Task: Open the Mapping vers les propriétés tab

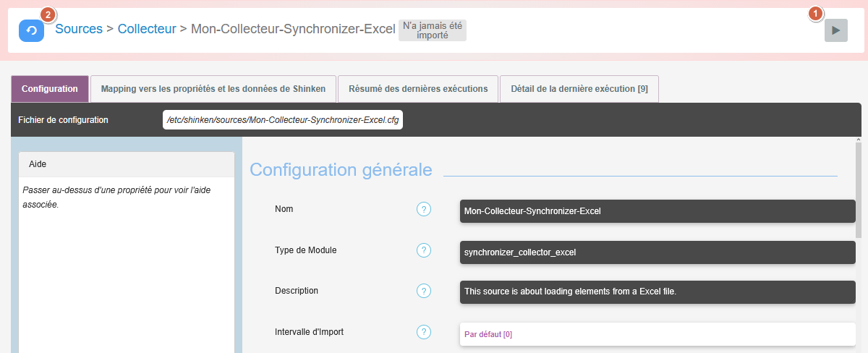Action: (x=213, y=89)
